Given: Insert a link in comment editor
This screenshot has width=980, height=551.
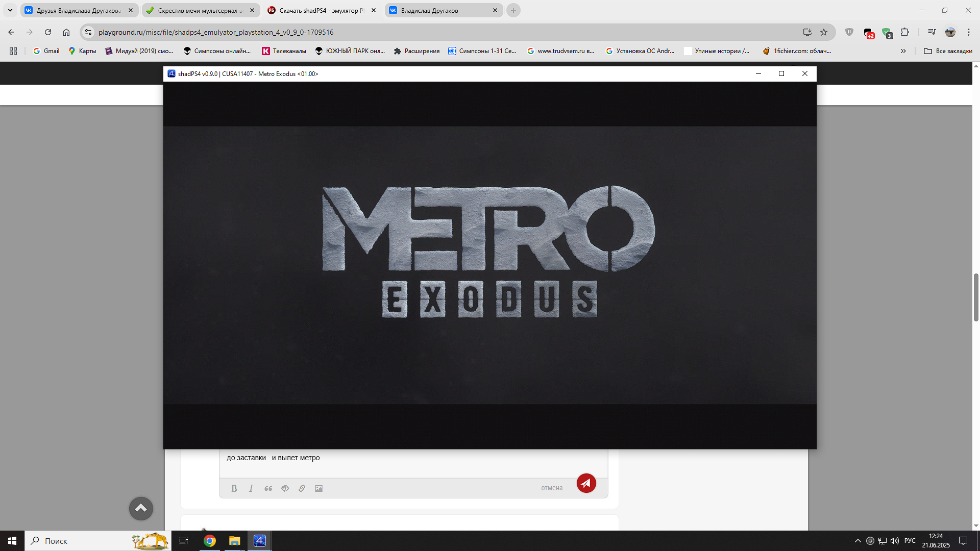Looking at the screenshot, I should [302, 488].
